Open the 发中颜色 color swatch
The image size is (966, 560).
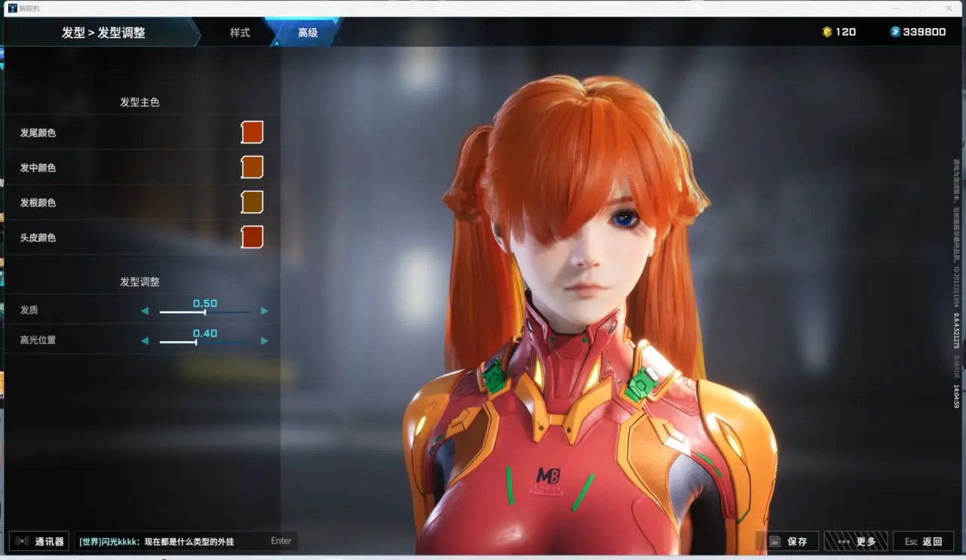coord(252,168)
